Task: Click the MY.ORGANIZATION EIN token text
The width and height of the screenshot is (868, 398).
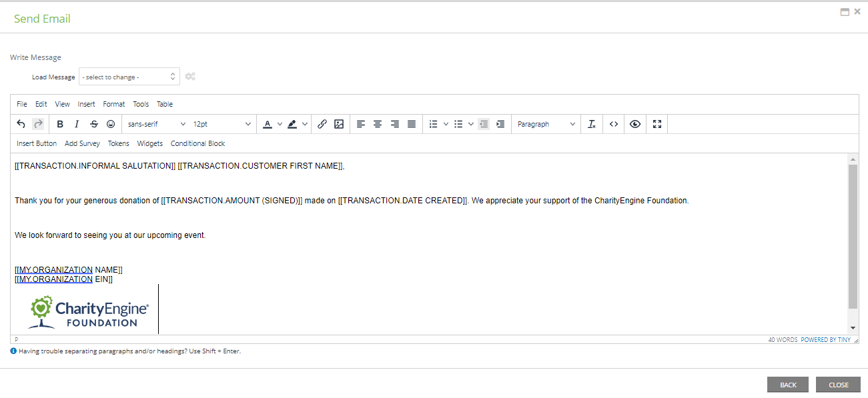Action: click(64, 279)
